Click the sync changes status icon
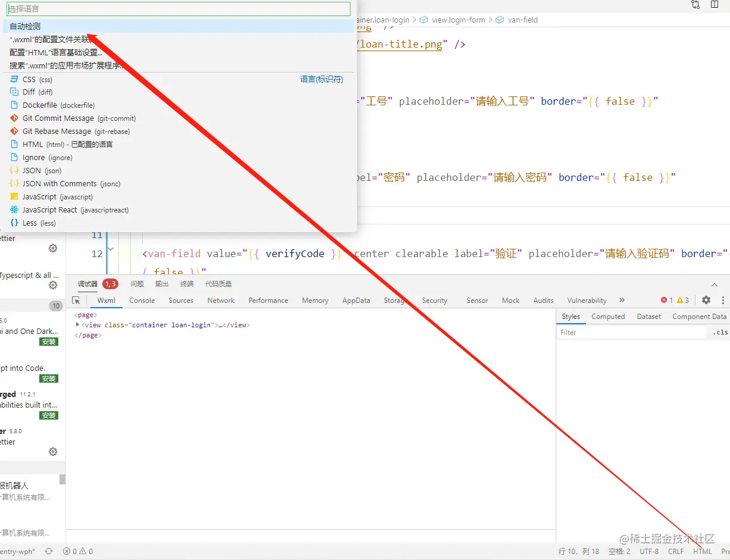This screenshot has height=560, width=730. pyautogui.click(x=49, y=552)
